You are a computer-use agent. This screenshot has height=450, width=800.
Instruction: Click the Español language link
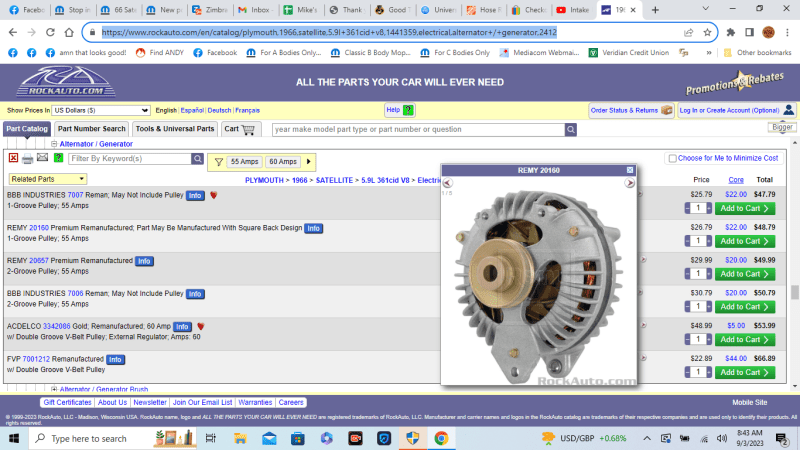point(192,110)
